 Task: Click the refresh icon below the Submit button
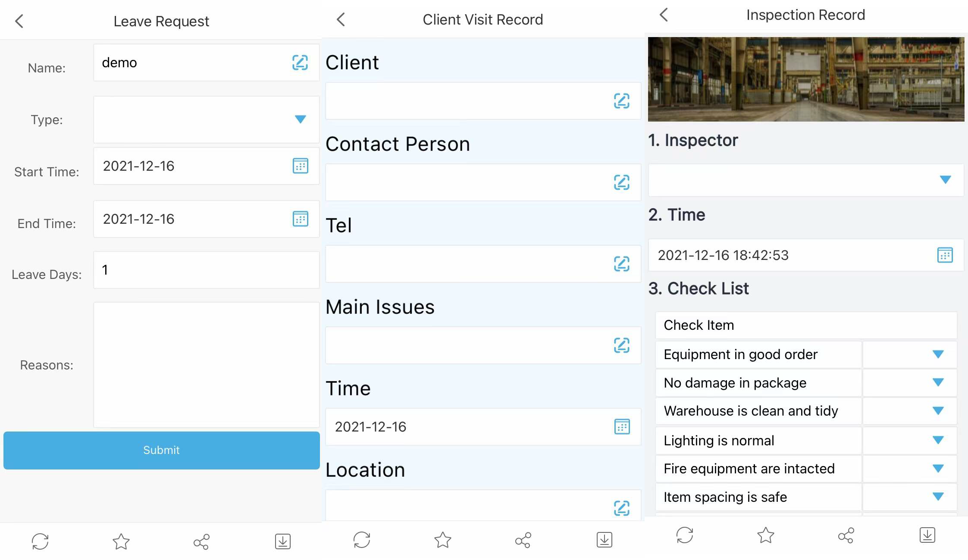[41, 540]
